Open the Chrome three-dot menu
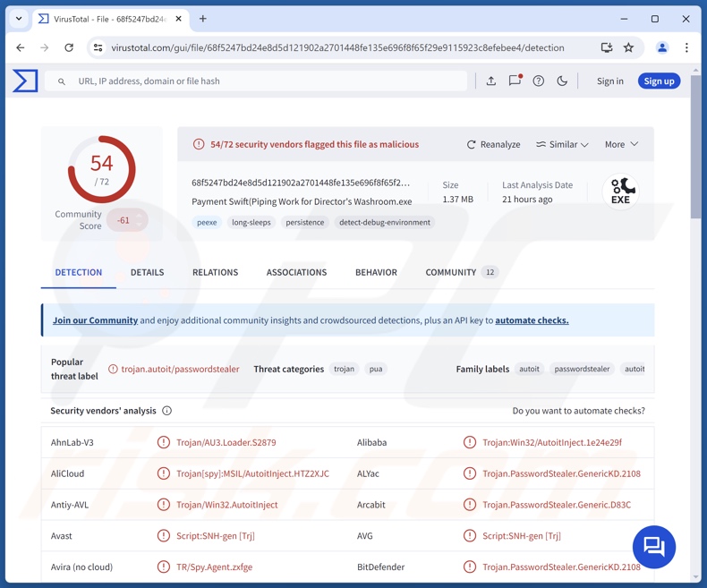 tap(686, 47)
